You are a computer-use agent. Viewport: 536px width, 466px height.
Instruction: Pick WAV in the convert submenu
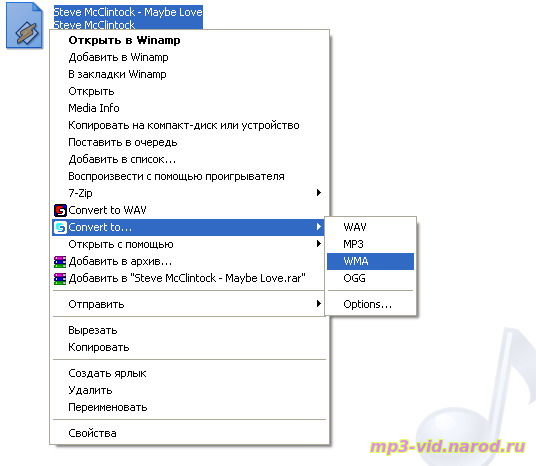click(x=370, y=227)
